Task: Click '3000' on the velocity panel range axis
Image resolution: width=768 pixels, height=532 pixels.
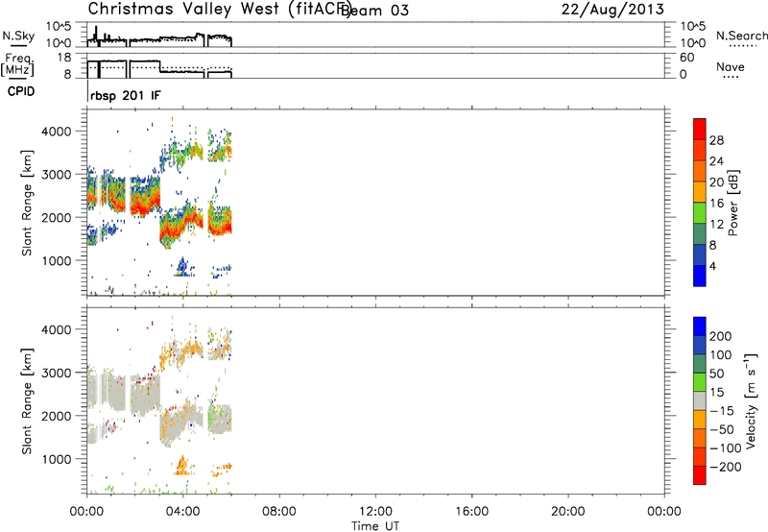Action: coord(57,373)
